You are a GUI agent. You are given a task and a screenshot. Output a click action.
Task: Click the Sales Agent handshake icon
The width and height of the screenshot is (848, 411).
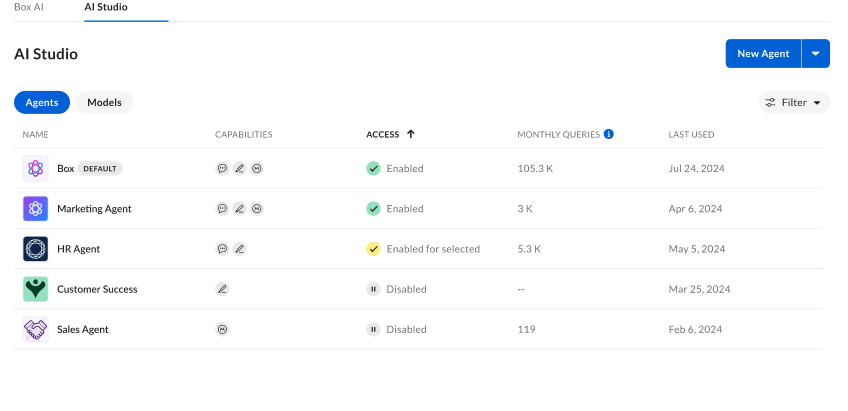point(35,329)
